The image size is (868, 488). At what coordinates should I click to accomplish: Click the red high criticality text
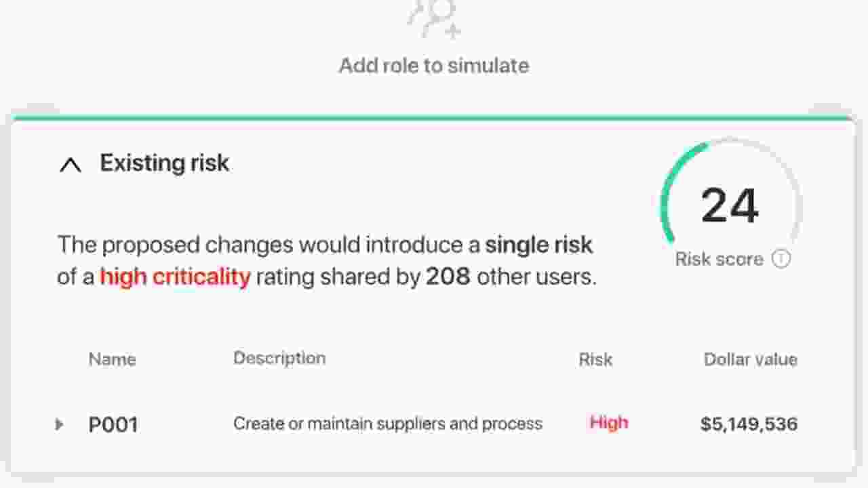tap(175, 277)
